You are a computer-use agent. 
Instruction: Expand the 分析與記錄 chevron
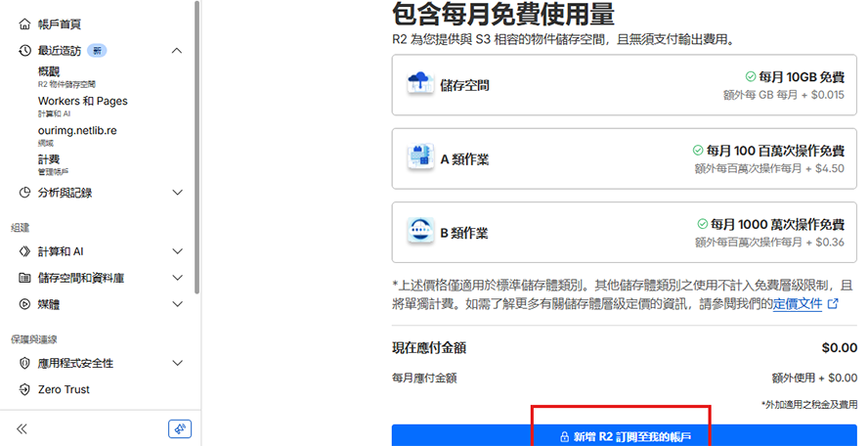(x=177, y=193)
